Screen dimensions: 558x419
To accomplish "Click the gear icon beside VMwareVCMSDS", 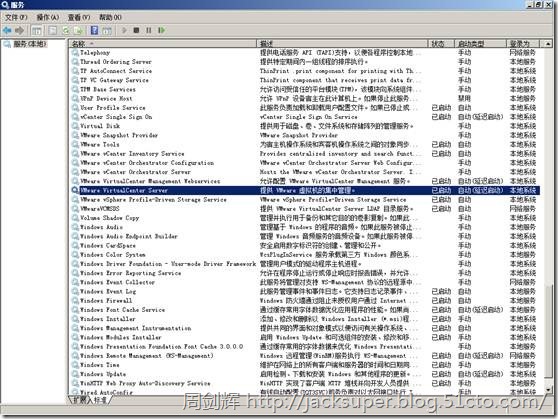I will coord(75,209).
